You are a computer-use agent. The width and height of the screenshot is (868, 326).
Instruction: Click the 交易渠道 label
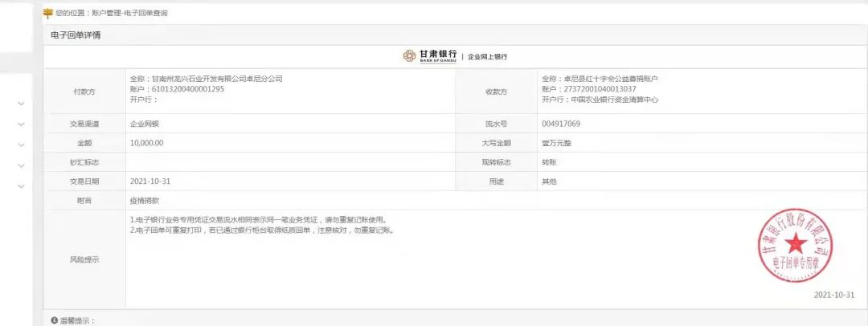84,124
